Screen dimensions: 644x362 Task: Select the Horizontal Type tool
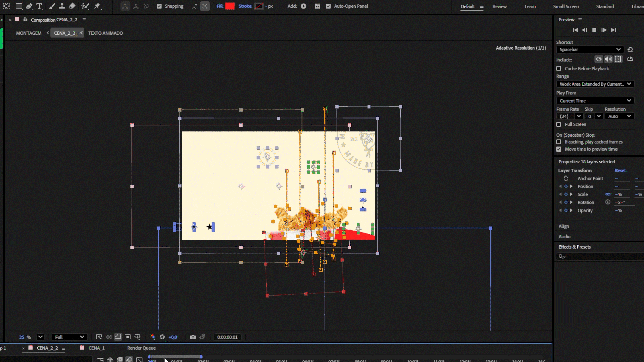tap(39, 6)
